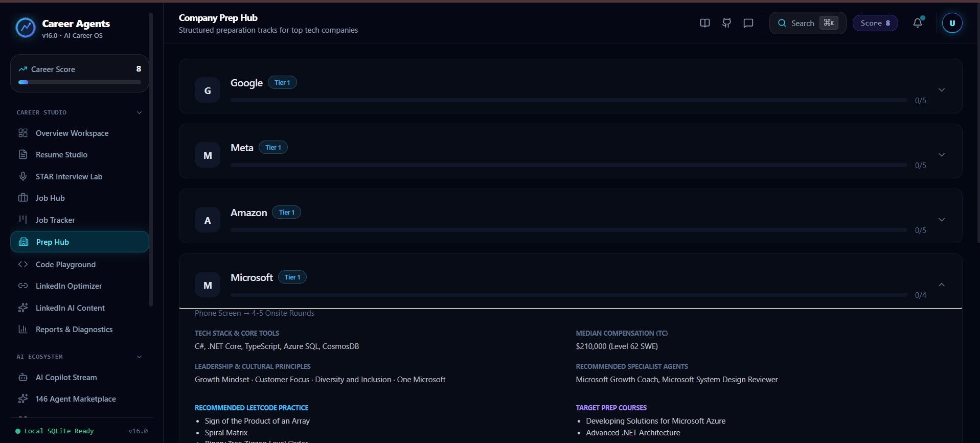
Task: Click Google's Tier 1 badge
Action: pos(282,82)
